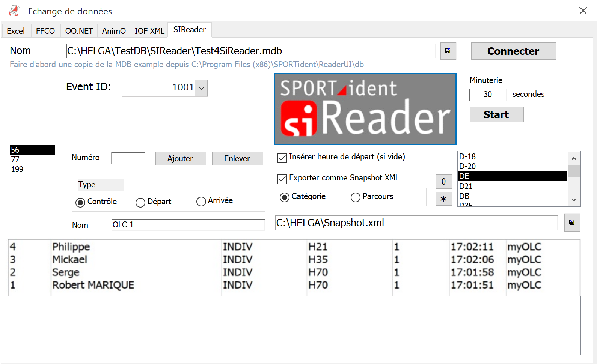
Task: Select category DE in the list
Action: [x=513, y=176]
